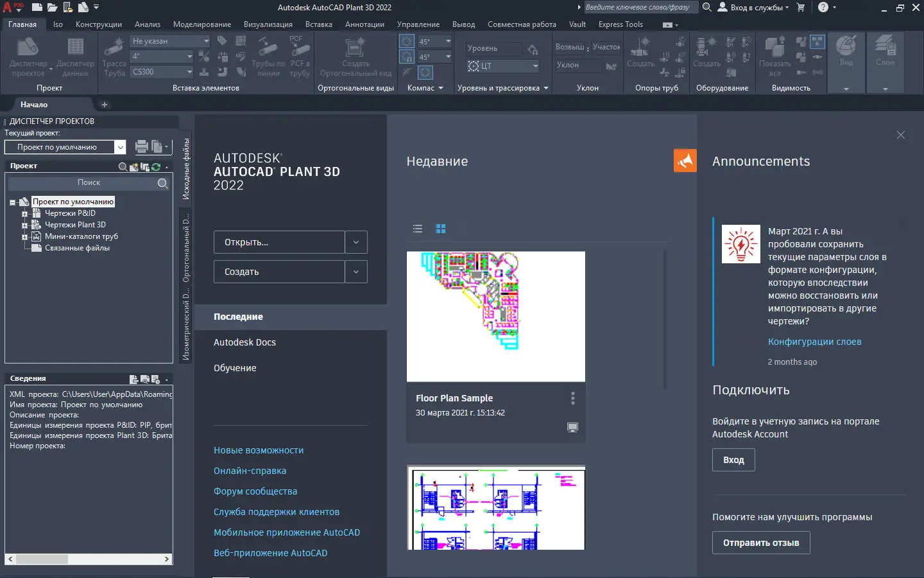Click the print icon in the Project Manager
The image size is (924, 578).
point(142,147)
